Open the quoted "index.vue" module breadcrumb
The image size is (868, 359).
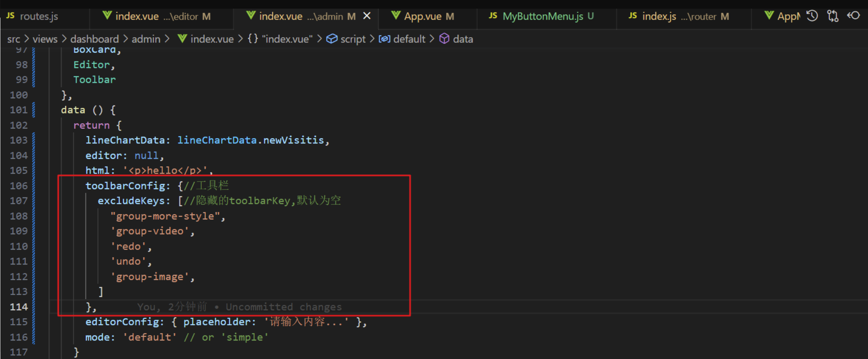pos(280,39)
